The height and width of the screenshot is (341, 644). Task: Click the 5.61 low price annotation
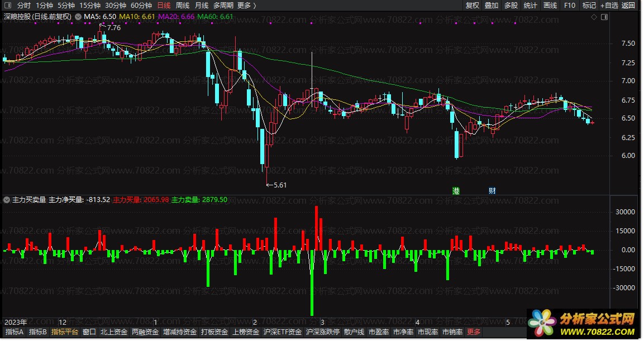coord(280,185)
